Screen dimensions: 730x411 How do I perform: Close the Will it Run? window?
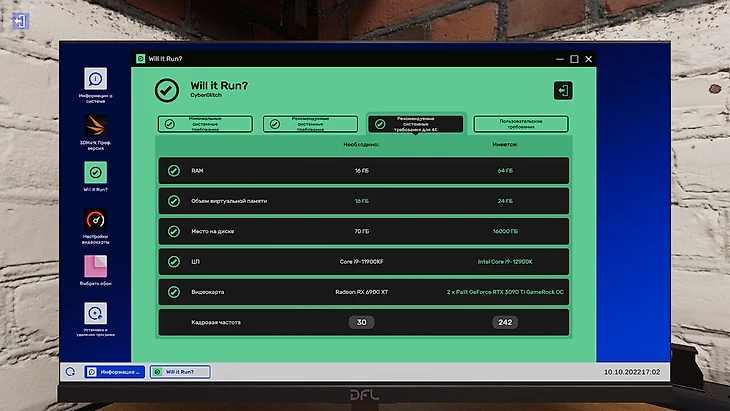coord(588,59)
